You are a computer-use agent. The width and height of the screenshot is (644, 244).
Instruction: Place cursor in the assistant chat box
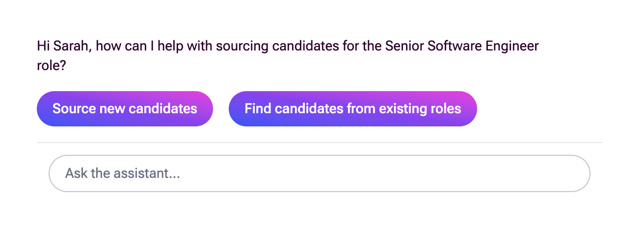[320, 173]
